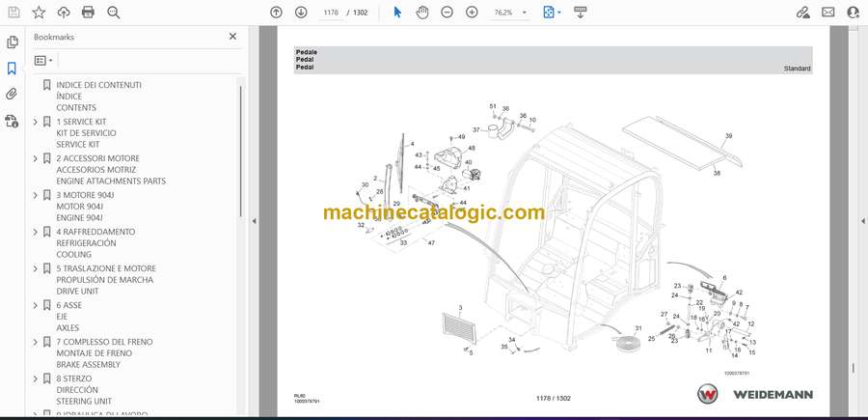Open the find text magnifier tool
This screenshot has height=420, width=868.
[x=114, y=13]
